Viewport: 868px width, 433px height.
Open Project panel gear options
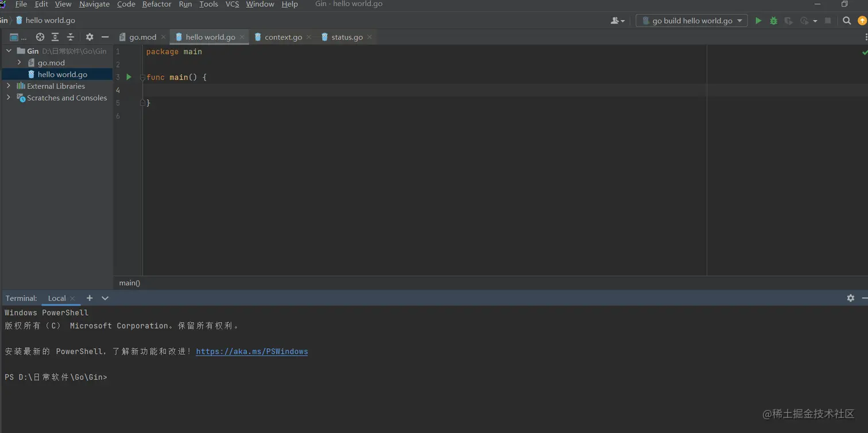coord(90,37)
